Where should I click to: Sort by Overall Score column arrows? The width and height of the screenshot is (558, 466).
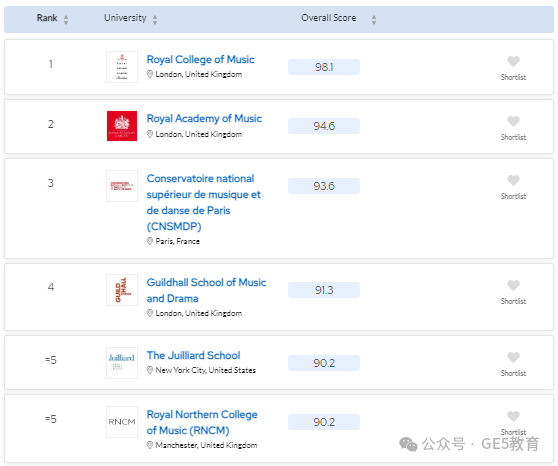point(374,19)
